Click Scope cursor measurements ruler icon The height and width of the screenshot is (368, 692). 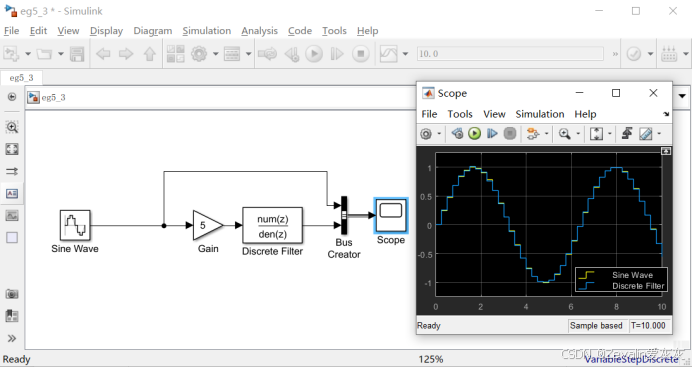pos(645,133)
